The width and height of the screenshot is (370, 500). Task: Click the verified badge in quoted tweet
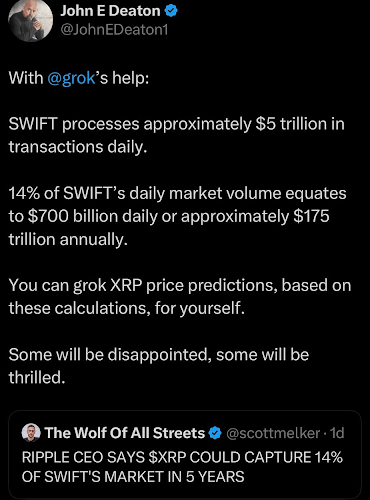tap(215, 433)
